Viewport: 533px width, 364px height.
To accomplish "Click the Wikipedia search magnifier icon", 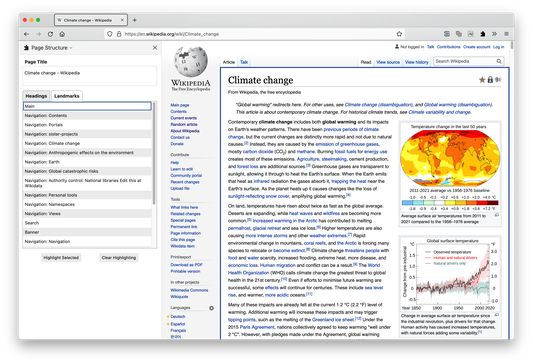I will [499, 61].
